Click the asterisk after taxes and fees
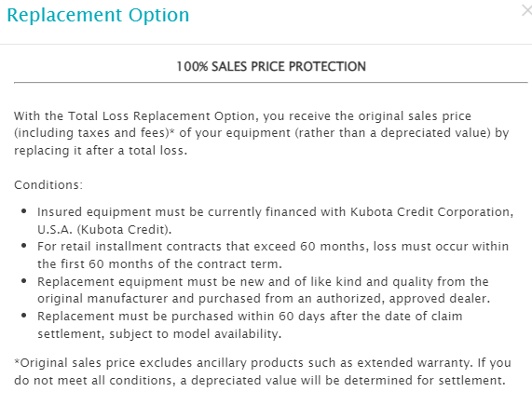 click(x=171, y=131)
